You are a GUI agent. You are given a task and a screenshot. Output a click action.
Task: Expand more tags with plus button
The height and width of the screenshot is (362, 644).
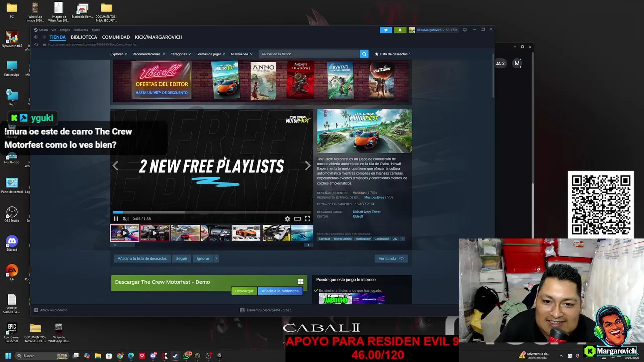[x=402, y=239]
